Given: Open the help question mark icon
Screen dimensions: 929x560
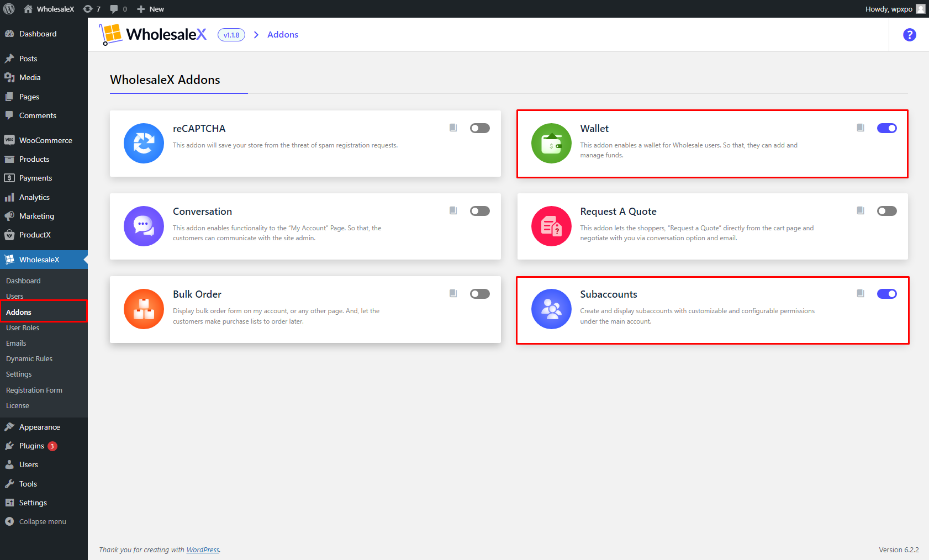Looking at the screenshot, I should [909, 35].
